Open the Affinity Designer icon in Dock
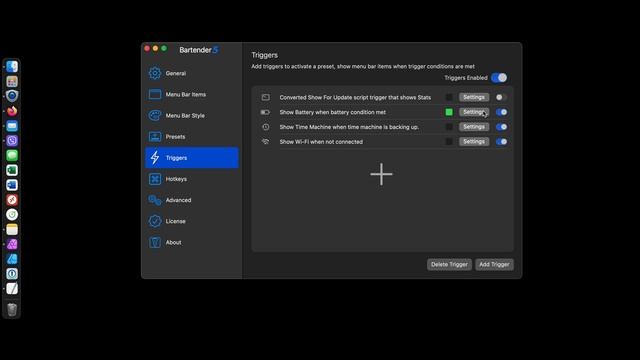The image size is (640, 360). [x=12, y=259]
